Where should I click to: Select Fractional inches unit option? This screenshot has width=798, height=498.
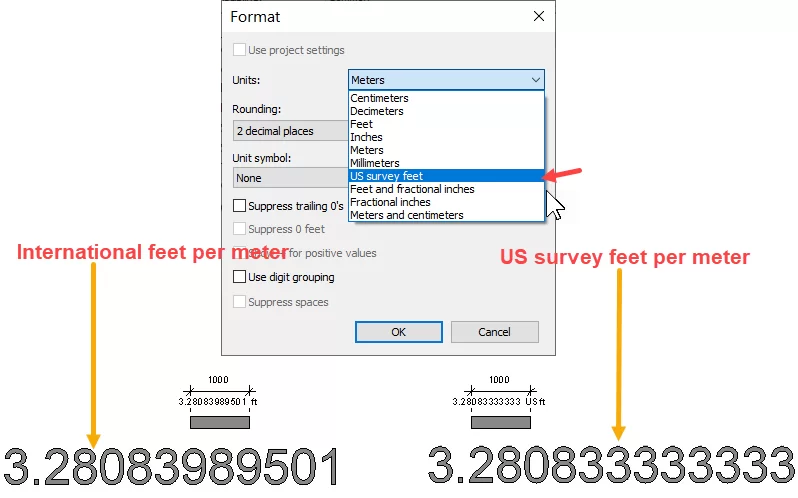click(390, 202)
